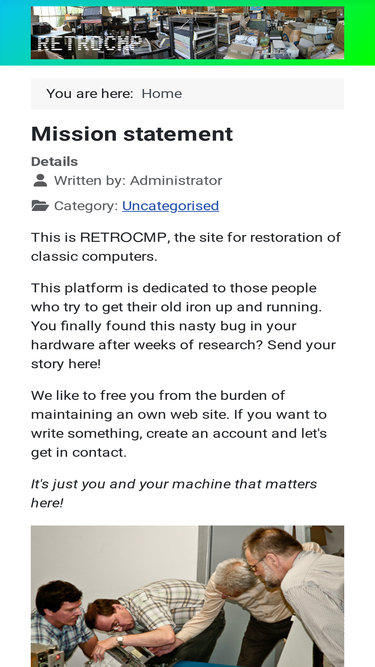This screenshot has width=375, height=667.
Task: Click the paragraph starting 'This is RETROCMP'
Action: pyautogui.click(x=186, y=247)
